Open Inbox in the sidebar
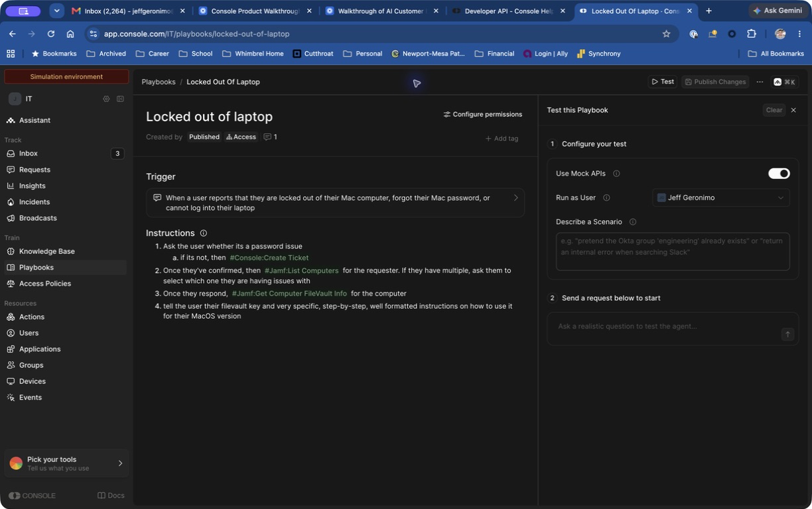Screen dimensions: 812x509 [65, 153]
